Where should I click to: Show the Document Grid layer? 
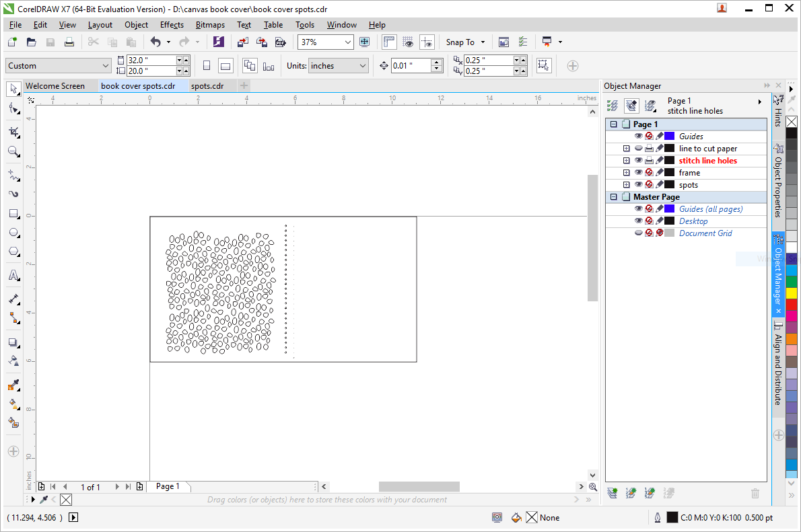(639, 233)
